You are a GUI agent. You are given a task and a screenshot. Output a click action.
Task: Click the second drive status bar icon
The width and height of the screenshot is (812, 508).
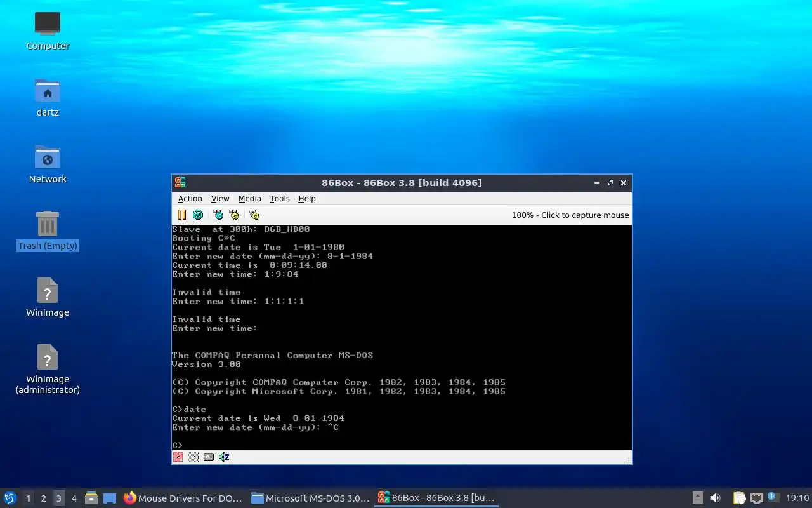click(193, 457)
